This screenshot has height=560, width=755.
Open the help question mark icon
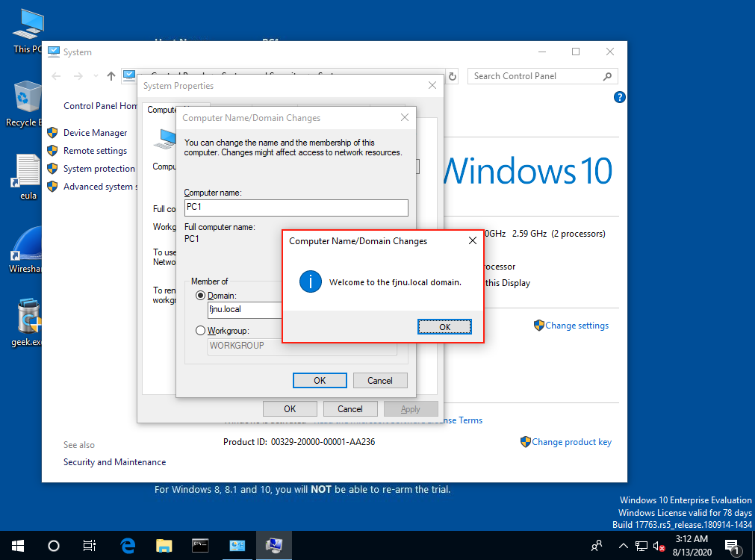[x=620, y=97]
